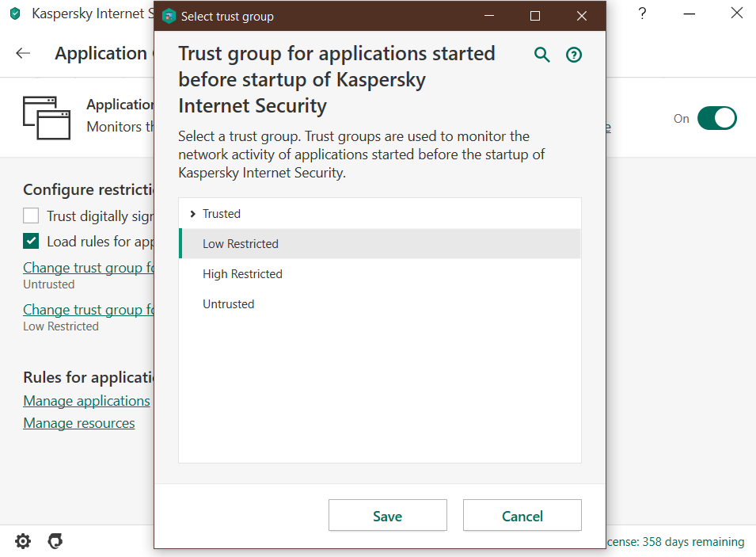Image resolution: width=756 pixels, height=557 pixels.
Task: Click the Kaspersky shield icon in the main title bar
Action: 15,14
